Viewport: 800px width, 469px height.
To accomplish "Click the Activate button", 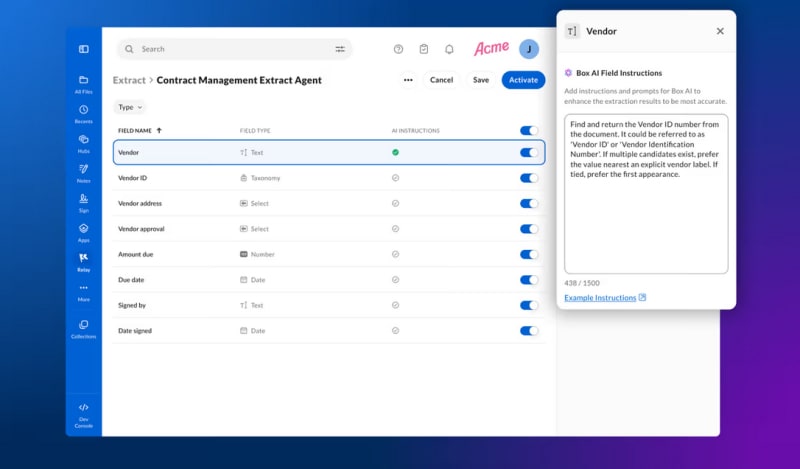I will tap(523, 80).
